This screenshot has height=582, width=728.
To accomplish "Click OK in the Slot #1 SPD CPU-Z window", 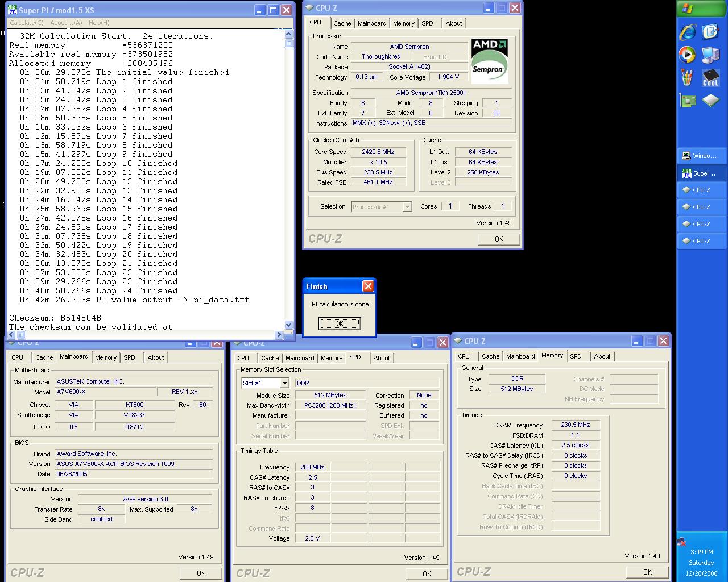I will tap(427, 574).
